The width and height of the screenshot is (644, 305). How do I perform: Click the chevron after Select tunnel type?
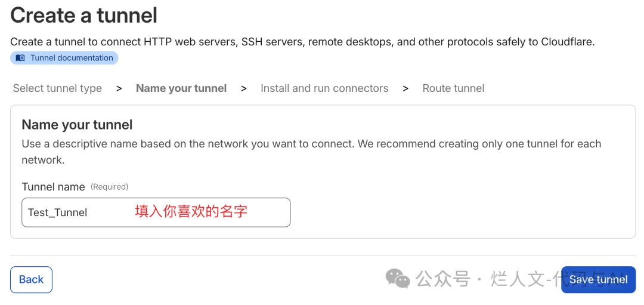tap(119, 88)
